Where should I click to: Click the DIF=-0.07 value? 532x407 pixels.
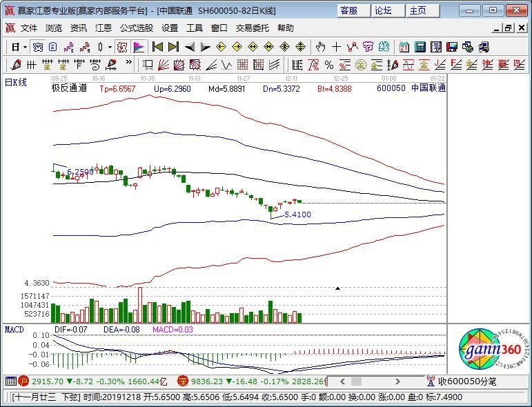(x=71, y=330)
